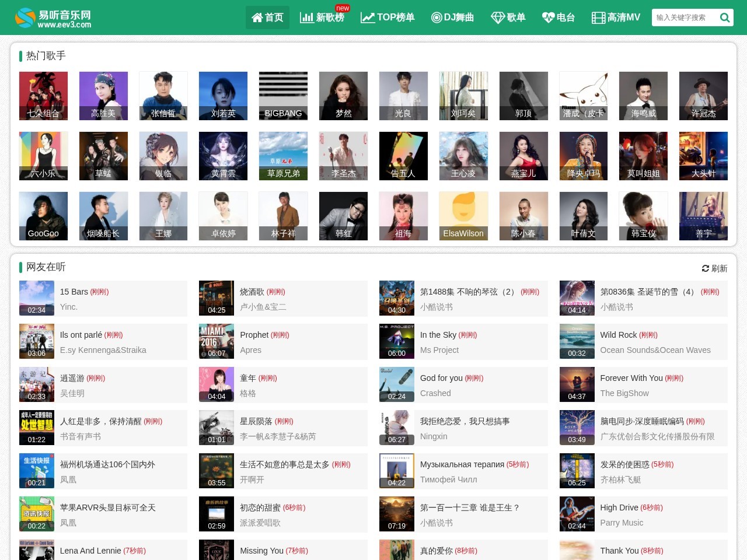The width and height of the screenshot is (747, 560).
Task: Go to the TOP榜单 chart page
Action: [388, 17]
